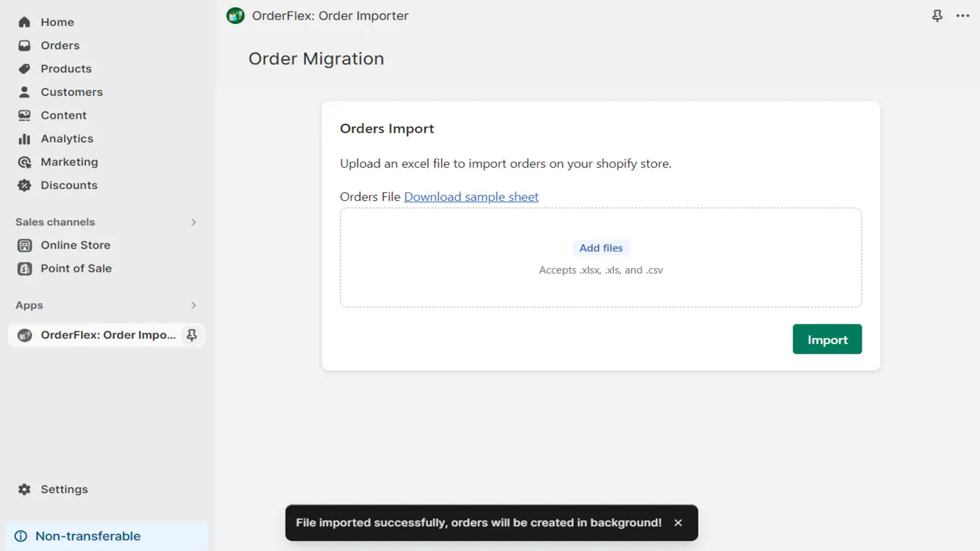This screenshot has width=980, height=551.
Task: Go to Orders page
Action: 60,45
